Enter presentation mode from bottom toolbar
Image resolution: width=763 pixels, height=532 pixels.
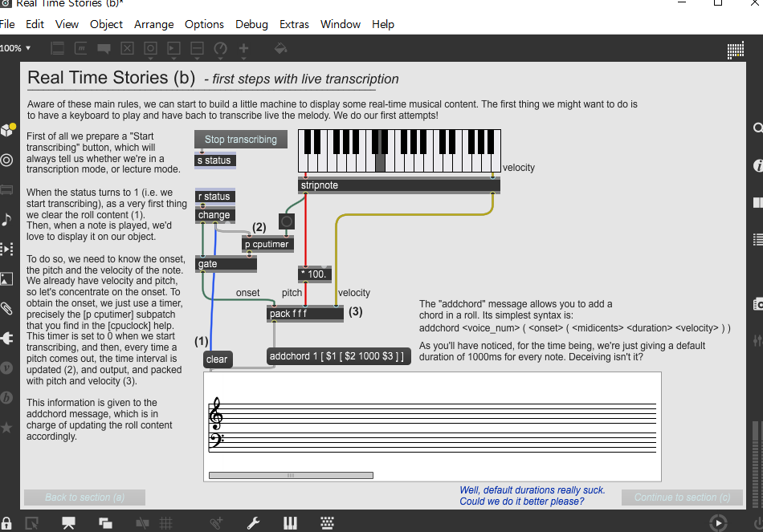coord(68,523)
